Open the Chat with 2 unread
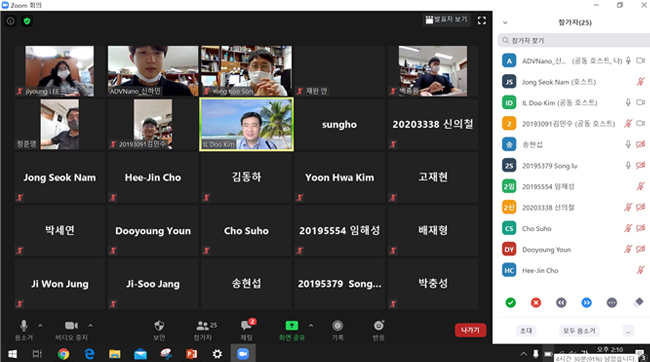 point(247,325)
